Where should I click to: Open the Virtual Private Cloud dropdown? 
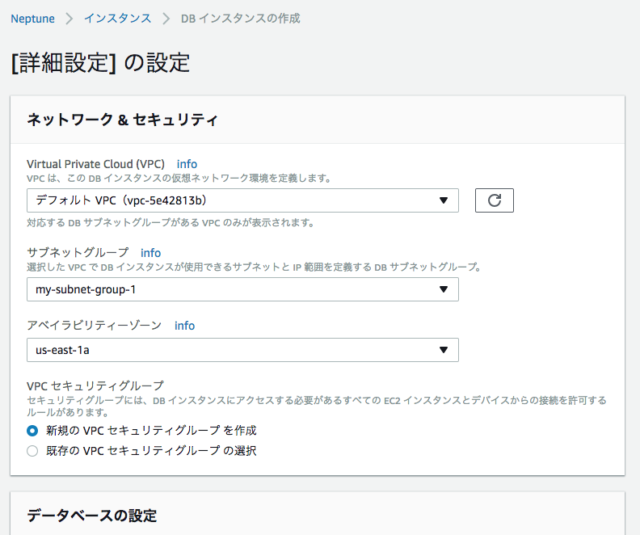click(x=242, y=201)
